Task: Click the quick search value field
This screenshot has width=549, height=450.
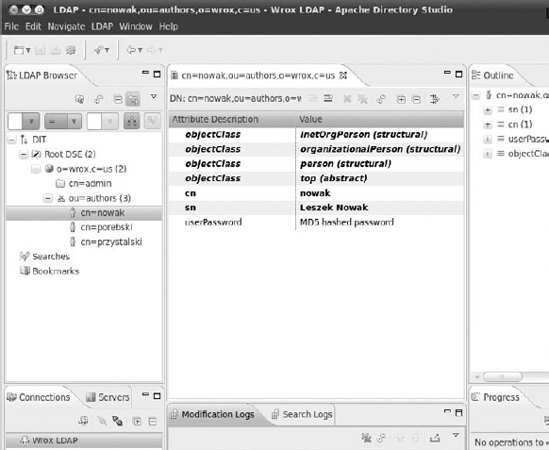Action: click(x=95, y=122)
